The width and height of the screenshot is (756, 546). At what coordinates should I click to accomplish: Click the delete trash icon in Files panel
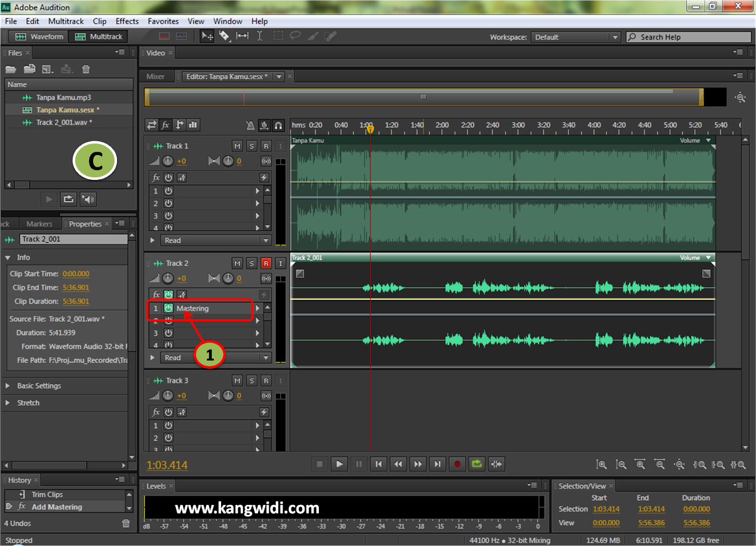point(86,69)
